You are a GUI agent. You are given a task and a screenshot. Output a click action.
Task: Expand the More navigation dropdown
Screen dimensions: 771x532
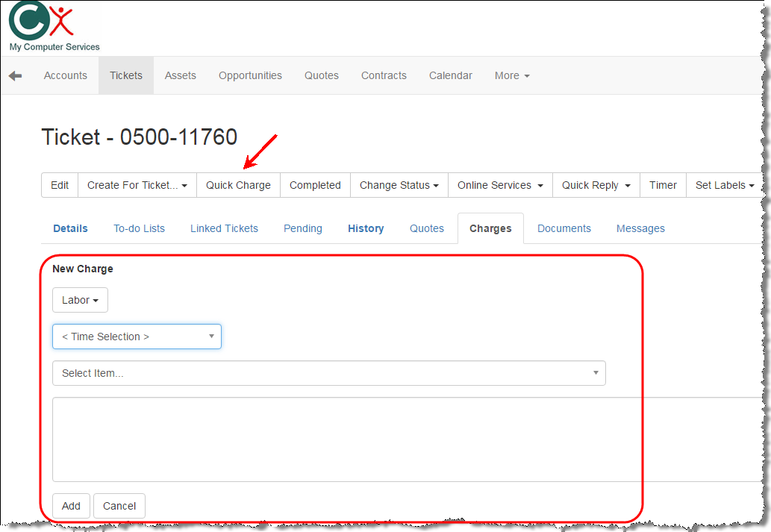512,76
